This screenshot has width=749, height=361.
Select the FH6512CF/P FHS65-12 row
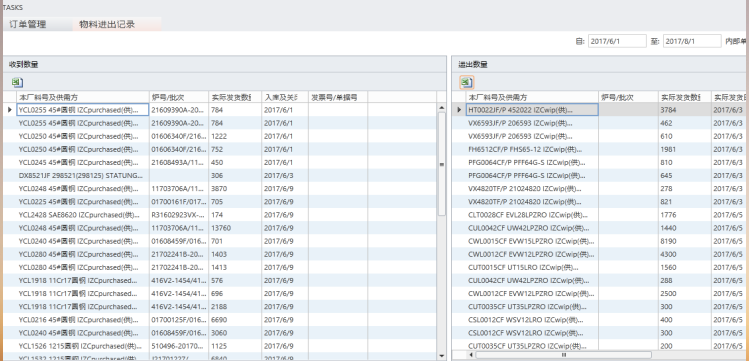tap(600, 149)
